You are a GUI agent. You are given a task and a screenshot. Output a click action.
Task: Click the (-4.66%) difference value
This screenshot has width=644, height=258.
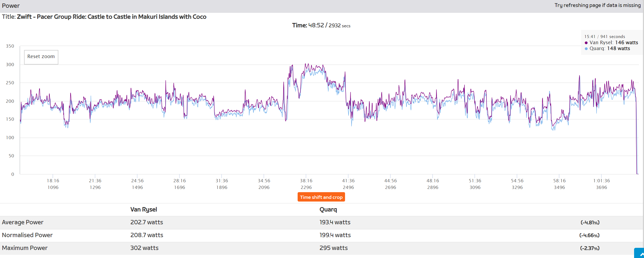pyautogui.click(x=589, y=236)
